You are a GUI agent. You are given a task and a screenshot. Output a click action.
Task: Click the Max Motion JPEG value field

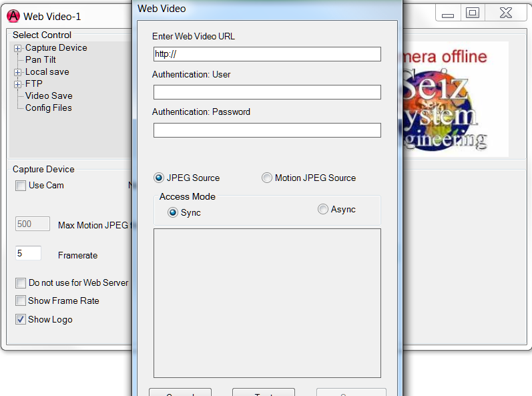point(33,224)
